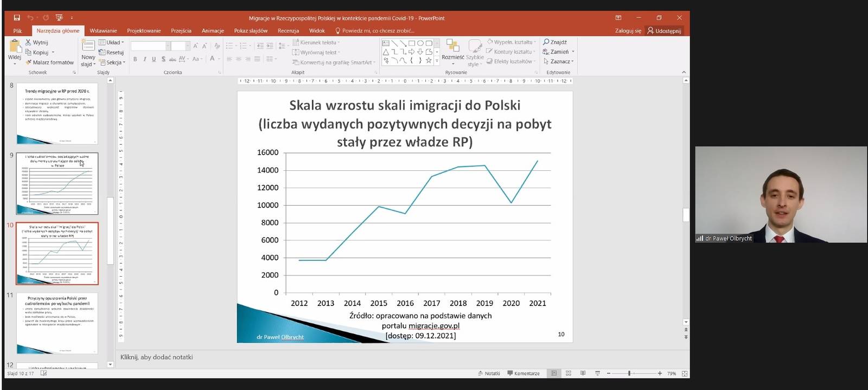The width and height of the screenshot is (868, 390).
Task: Click zoom out minus button in status bar
Action: click(609, 373)
